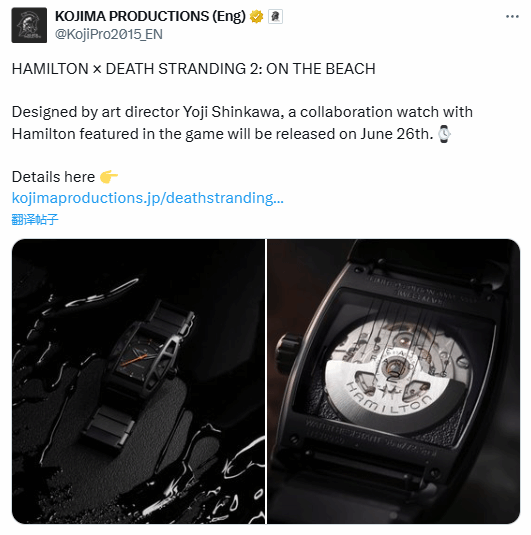Click the gold verified badge
The image size is (531, 535).
(x=256, y=16)
